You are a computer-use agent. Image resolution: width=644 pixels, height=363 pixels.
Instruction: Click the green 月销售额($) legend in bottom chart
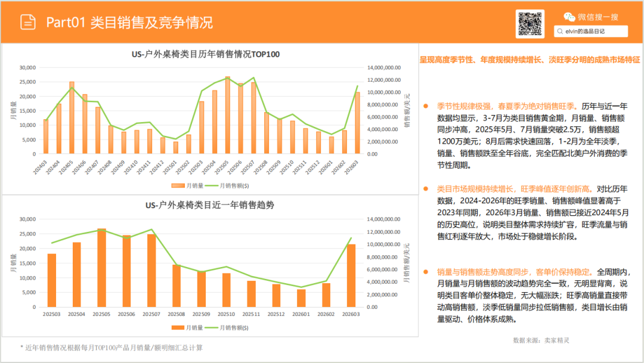(x=227, y=328)
